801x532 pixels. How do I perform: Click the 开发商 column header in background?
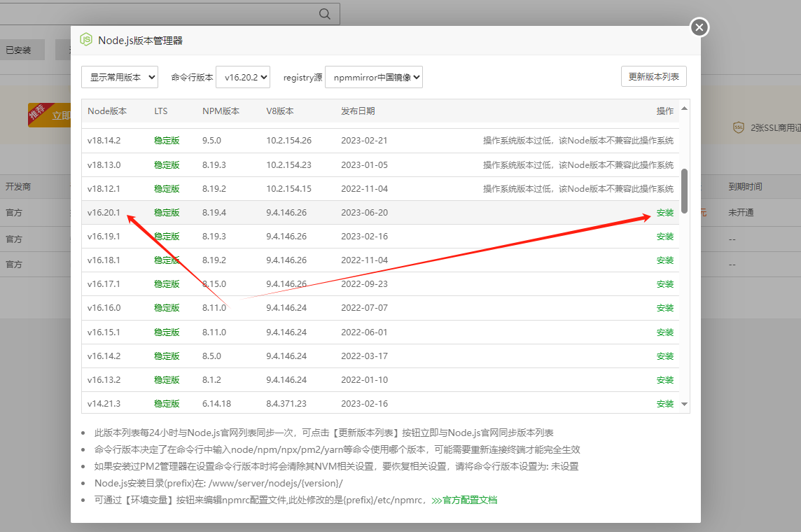coord(18,186)
